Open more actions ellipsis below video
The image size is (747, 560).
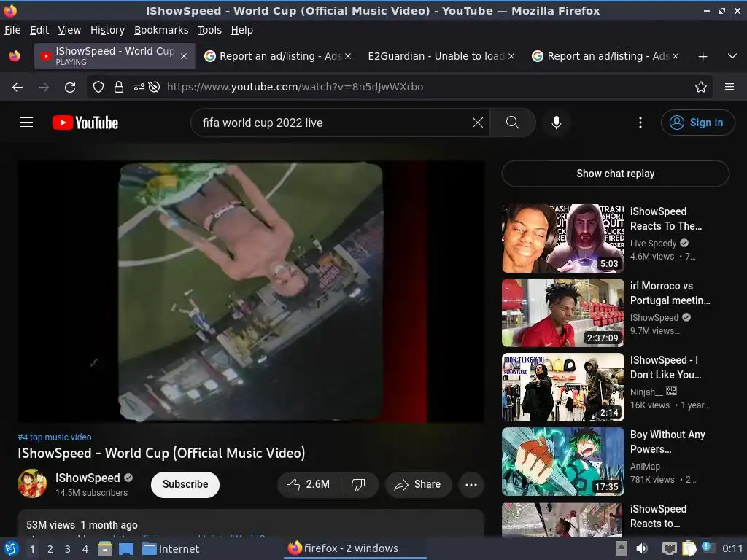(x=471, y=485)
